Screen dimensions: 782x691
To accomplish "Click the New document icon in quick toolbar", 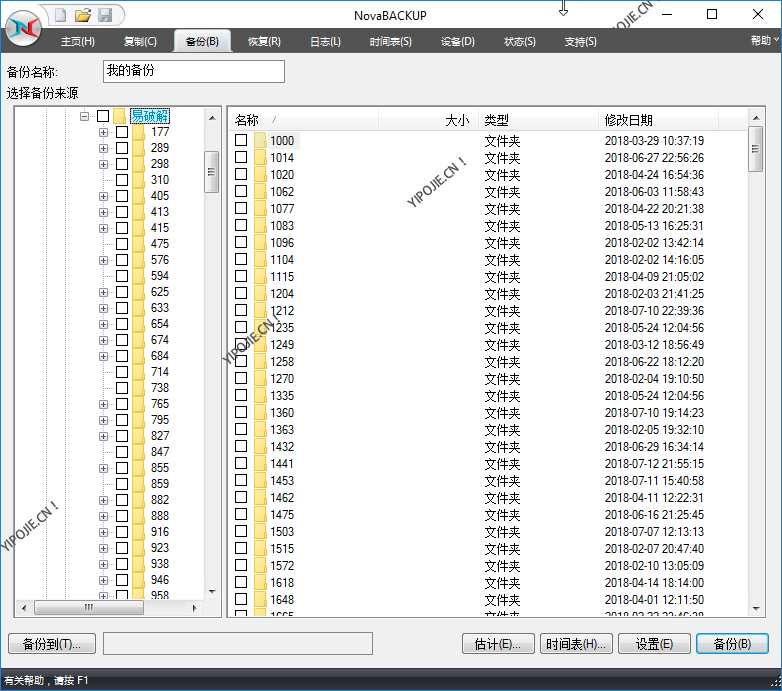I will pyautogui.click(x=61, y=15).
